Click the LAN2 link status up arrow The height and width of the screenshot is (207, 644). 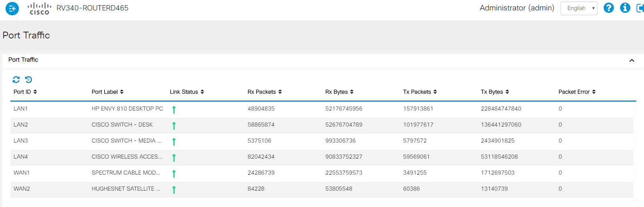[174, 125]
